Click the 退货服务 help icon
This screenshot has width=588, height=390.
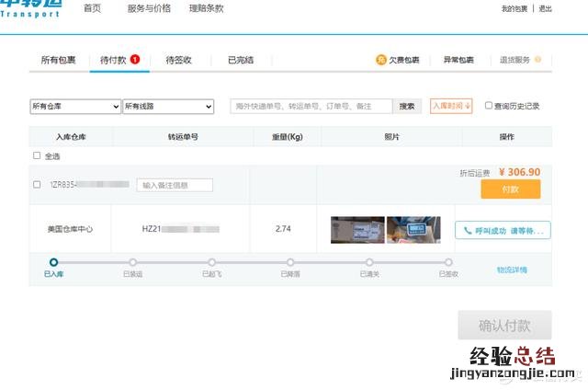[x=537, y=60]
